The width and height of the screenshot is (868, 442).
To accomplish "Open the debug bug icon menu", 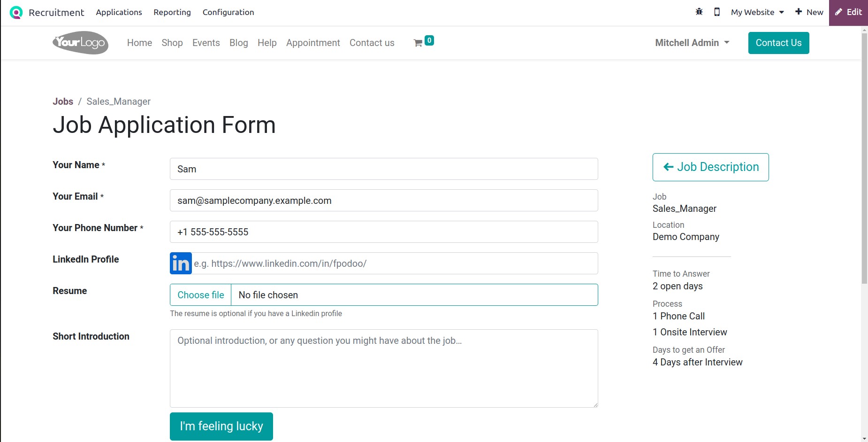I will click(699, 12).
